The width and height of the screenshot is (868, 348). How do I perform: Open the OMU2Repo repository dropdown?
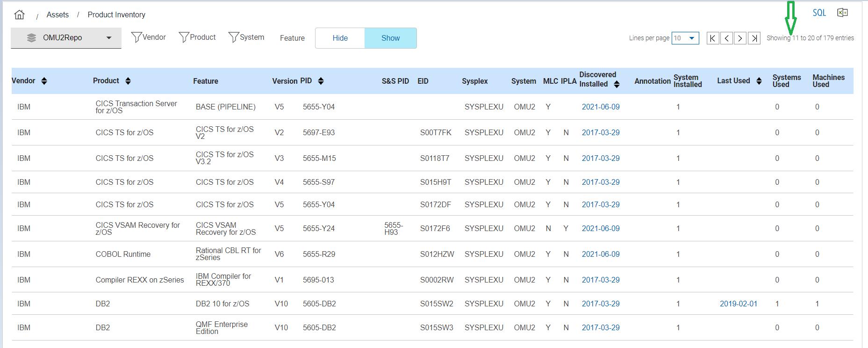point(66,38)
